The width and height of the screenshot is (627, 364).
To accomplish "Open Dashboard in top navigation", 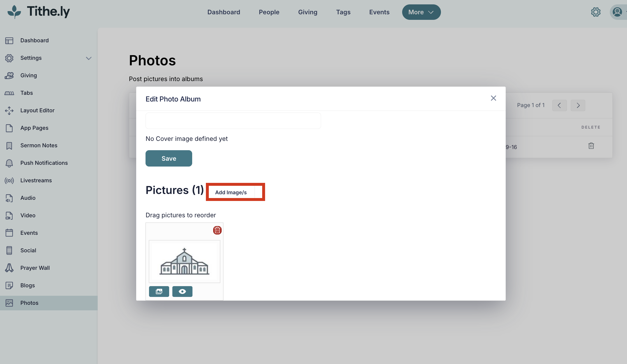I will tap(224, 12).
